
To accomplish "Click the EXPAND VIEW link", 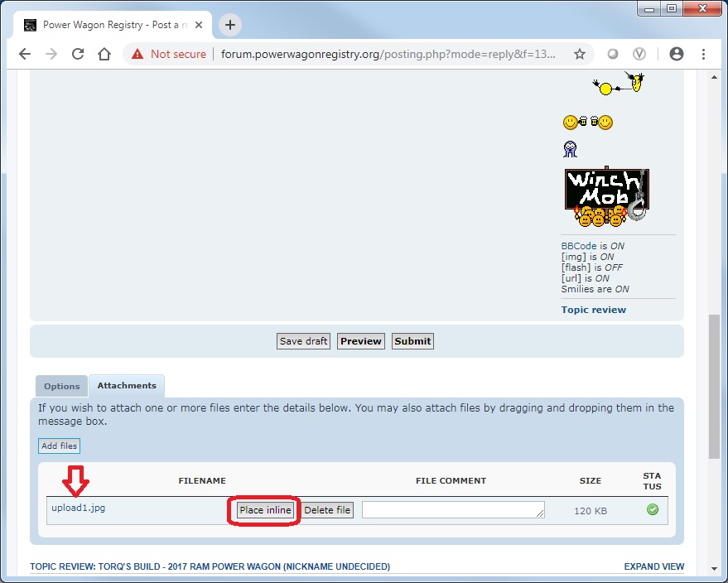I will tap(654, 566).
